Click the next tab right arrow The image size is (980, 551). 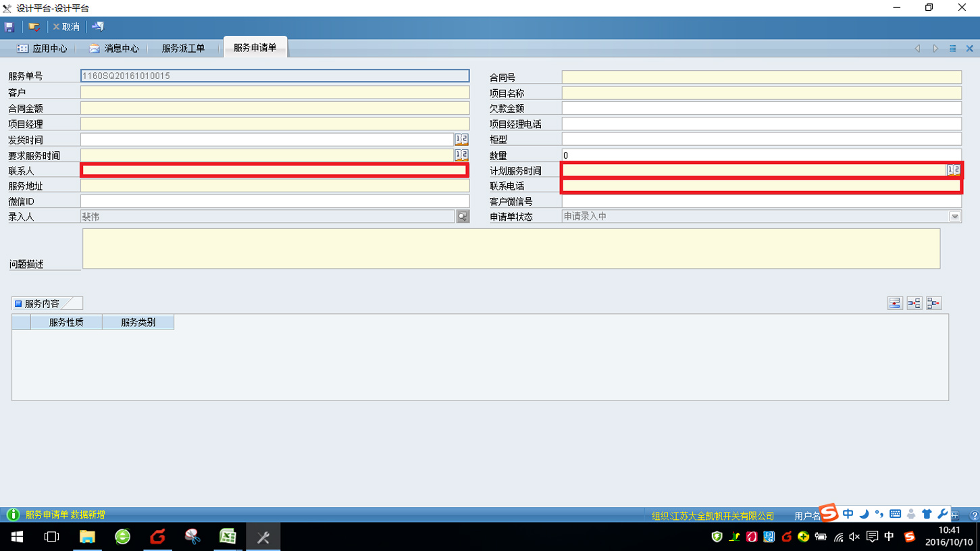pos(935,49)
